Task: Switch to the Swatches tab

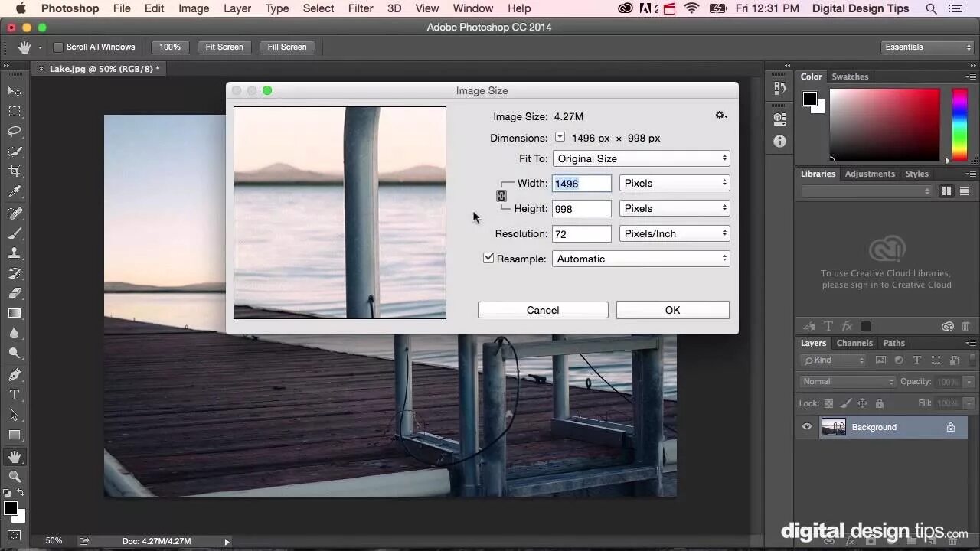Action: click(850, 77)
